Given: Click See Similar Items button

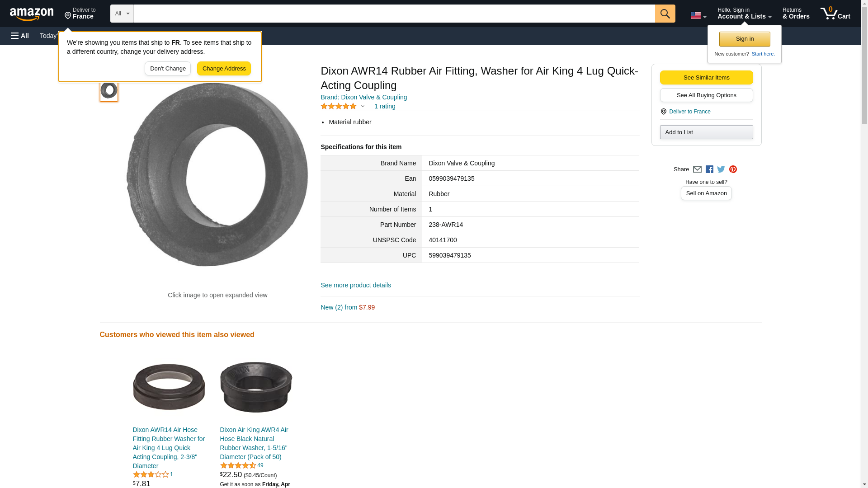Looking at the screenshot, I should click(706, 78).
